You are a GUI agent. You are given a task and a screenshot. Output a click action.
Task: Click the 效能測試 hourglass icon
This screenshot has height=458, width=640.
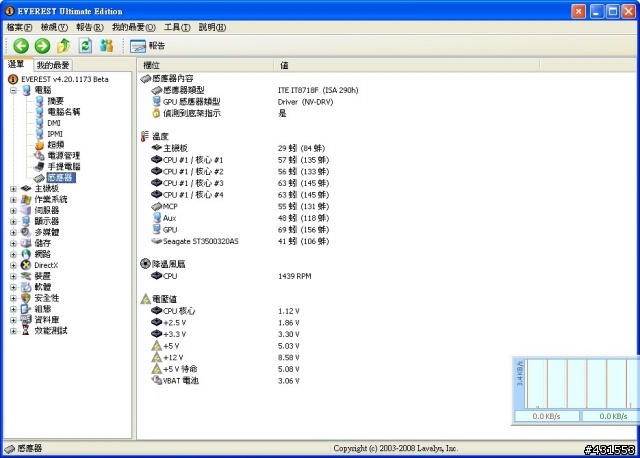pos(26,331)
